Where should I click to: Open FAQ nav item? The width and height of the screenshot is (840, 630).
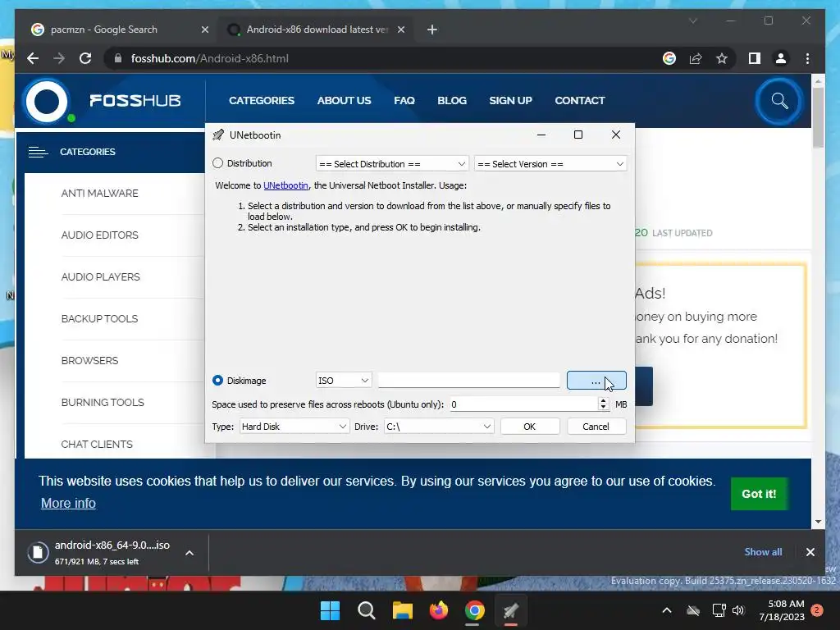pos(404,100)
